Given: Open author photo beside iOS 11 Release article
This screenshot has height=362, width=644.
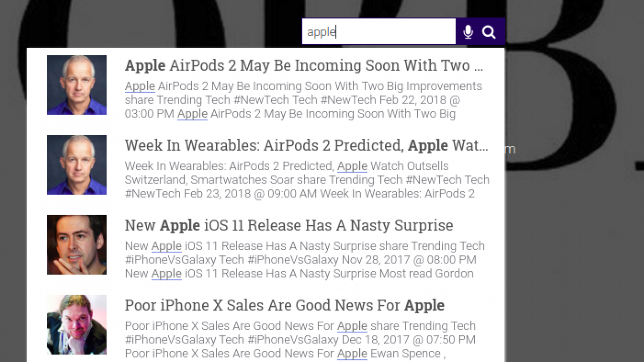Looking at the screenshot, I should [x=76, y=245].
